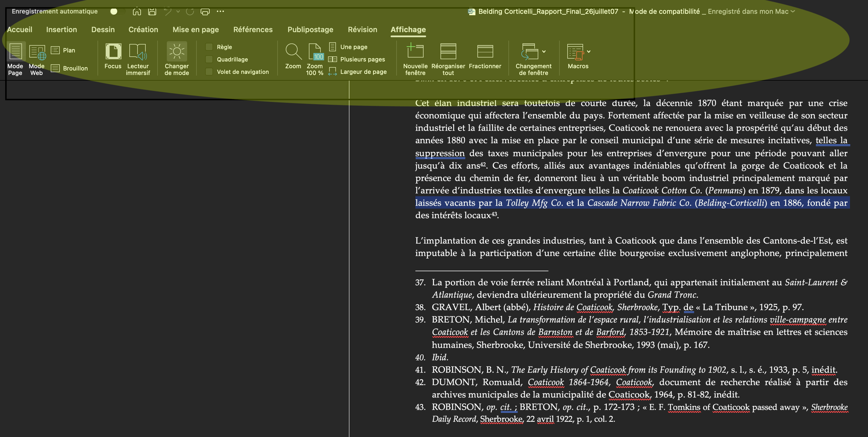Enable Volet de navigation checkbox
Viewport: 868px width, 437px height.
[x=209, y=72]
